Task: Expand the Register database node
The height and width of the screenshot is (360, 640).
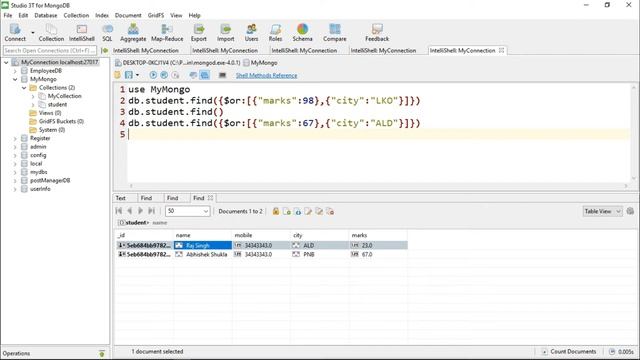Action: 15,138
